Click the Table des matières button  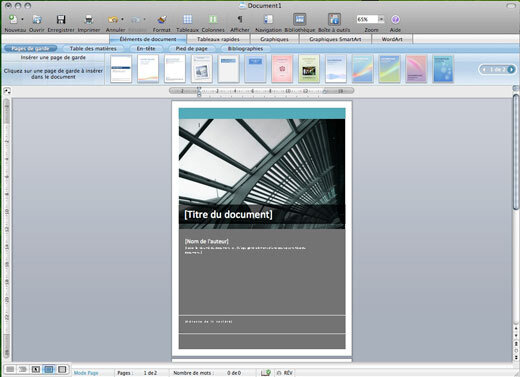(93, 49)
